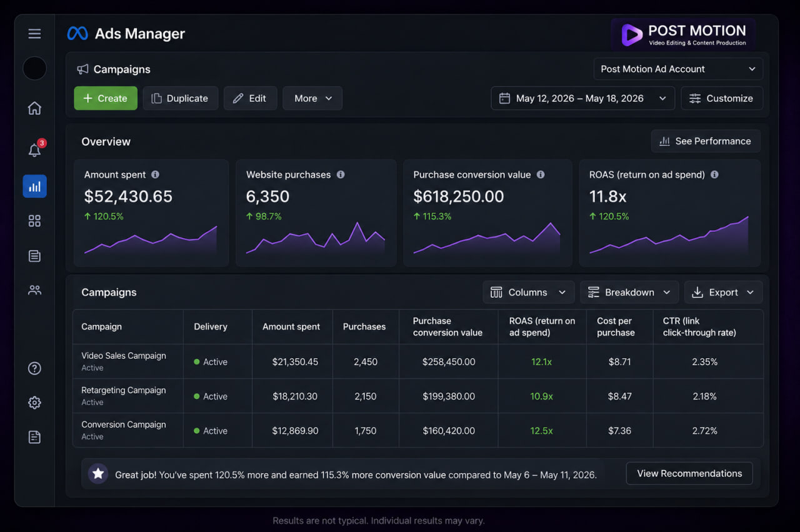Click the Post Motion logo

coord(683,34)
